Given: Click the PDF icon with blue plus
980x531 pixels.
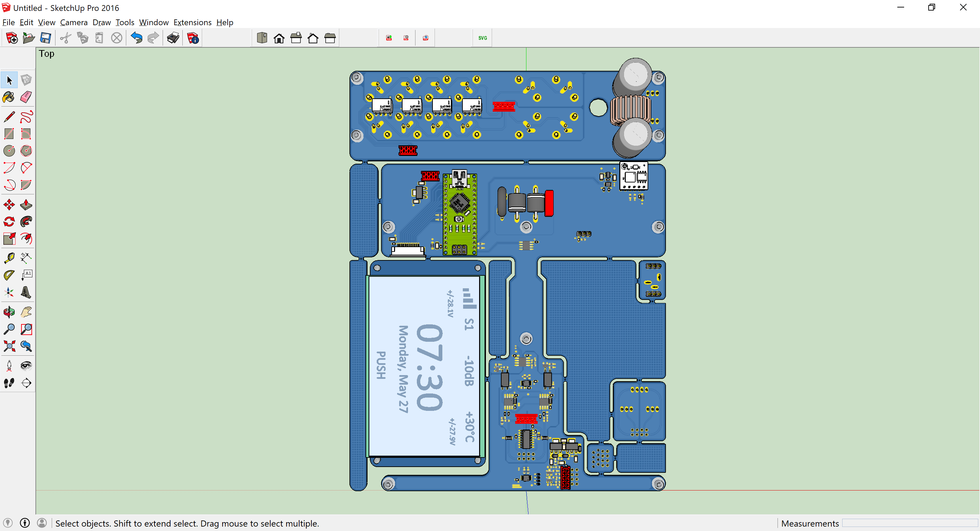Looking at the screenshot, I should 426,38.
